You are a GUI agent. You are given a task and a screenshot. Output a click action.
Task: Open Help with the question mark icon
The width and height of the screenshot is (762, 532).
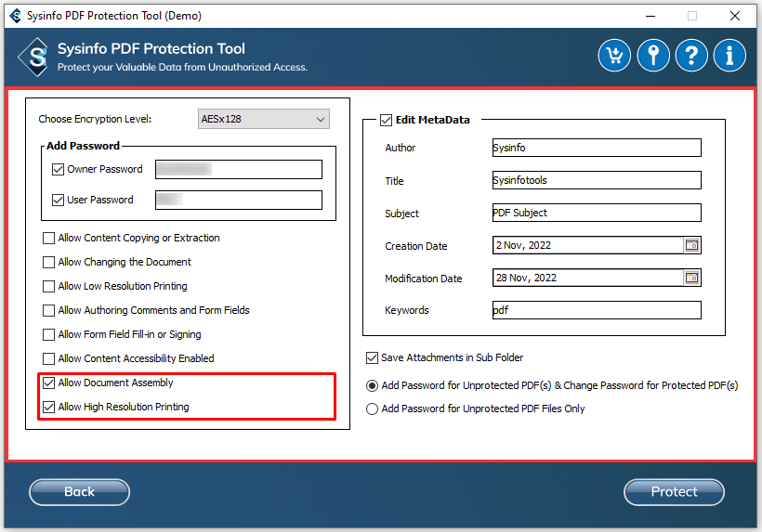tap(691, 56)
